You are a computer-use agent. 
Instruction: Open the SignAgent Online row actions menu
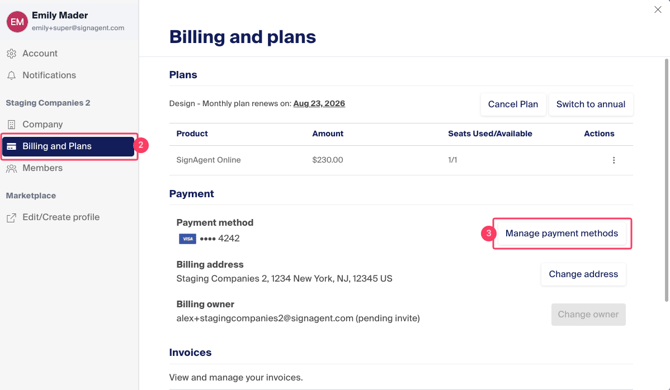click(x=614, y=160)
